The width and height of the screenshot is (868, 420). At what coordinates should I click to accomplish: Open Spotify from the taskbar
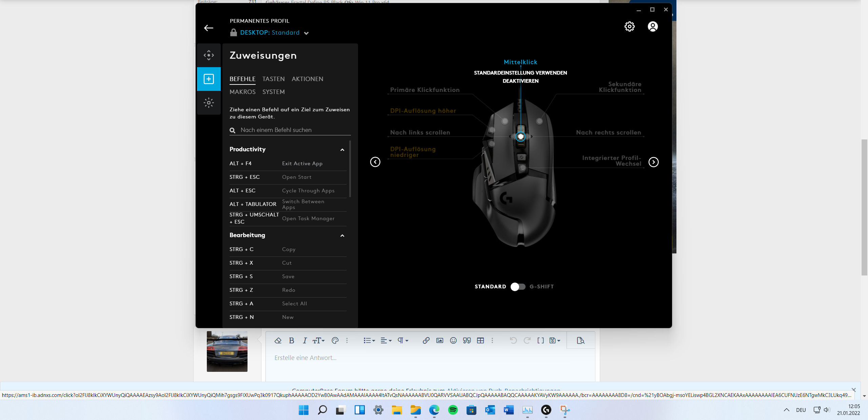pos(453,410)
